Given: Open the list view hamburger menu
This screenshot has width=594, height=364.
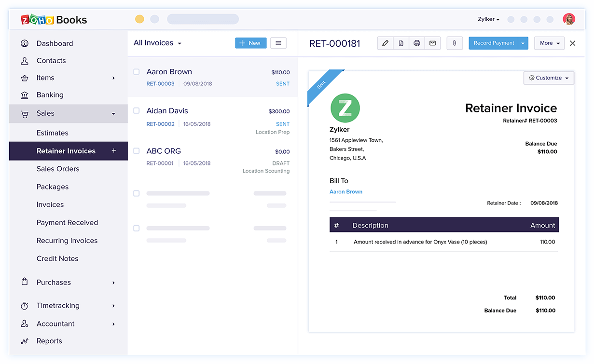Looking at the screenshot, I should coord(278,43).
